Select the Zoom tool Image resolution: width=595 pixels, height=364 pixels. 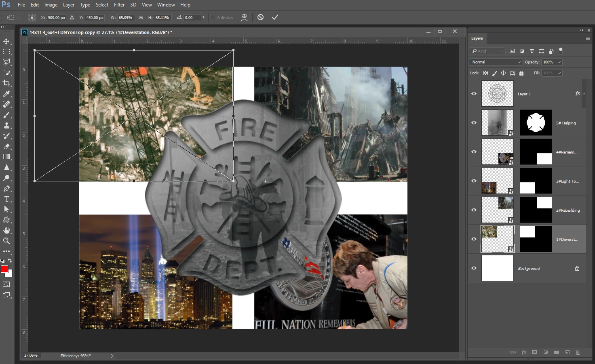pyautogui.click(x=6, y=241)
